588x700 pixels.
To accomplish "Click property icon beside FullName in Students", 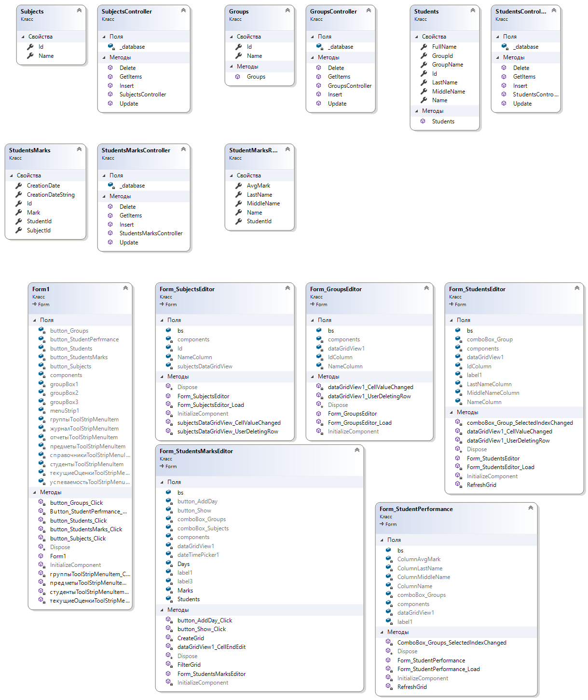I will 424,47.
